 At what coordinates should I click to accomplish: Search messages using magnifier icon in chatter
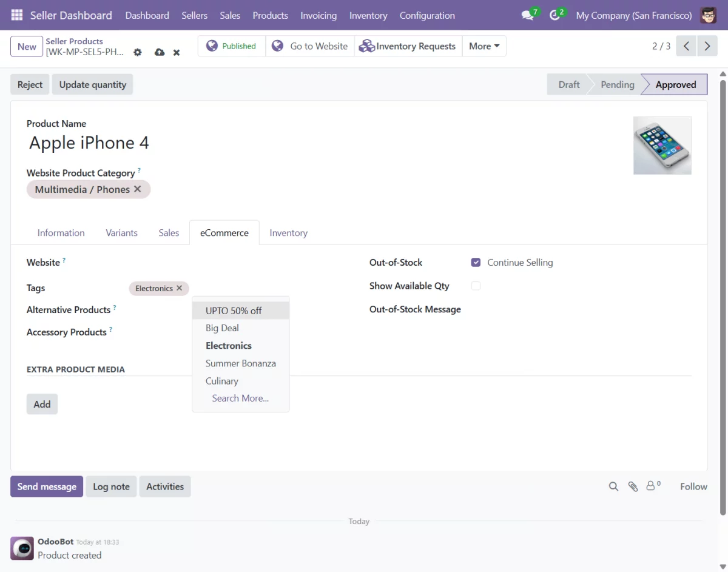[x=613, y=486]
